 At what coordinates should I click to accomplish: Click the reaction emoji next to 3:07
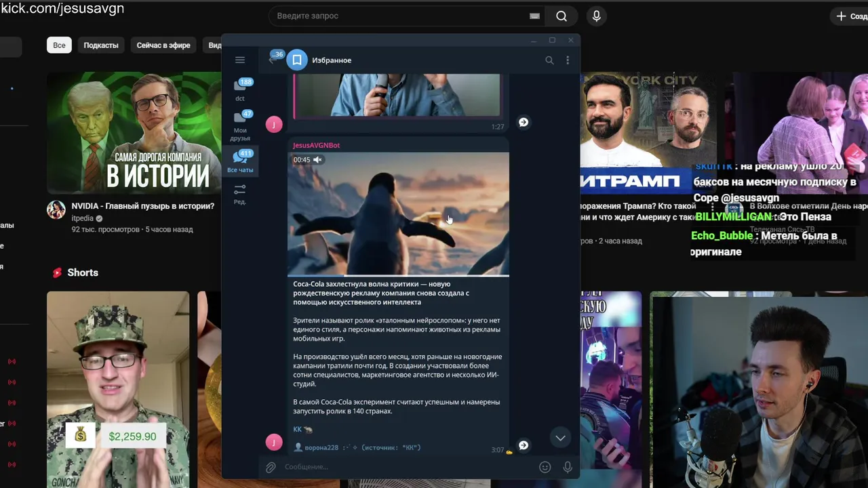[509, 452]
